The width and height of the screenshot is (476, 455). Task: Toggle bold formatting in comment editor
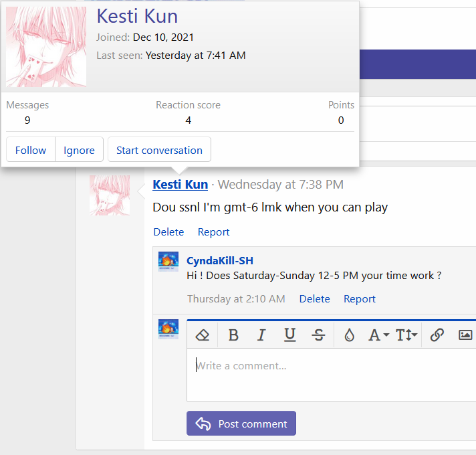(x=233, y=335)
